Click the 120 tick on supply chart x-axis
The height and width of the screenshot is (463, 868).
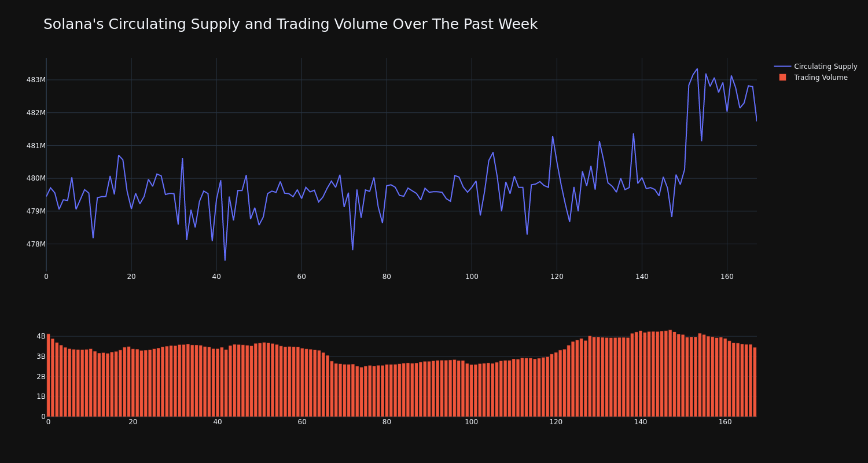557,277
